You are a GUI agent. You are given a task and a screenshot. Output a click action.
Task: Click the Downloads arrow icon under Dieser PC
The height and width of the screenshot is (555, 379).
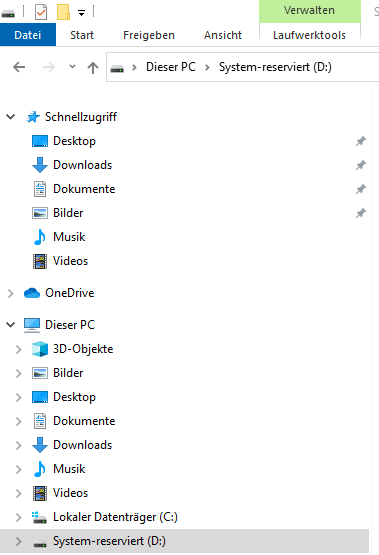coord(40,445)
